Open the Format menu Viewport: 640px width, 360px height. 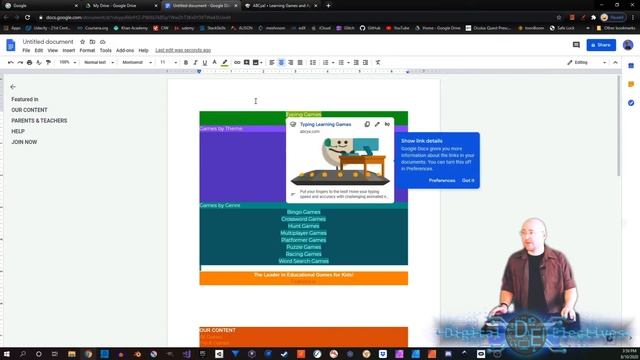pos(87,50)
